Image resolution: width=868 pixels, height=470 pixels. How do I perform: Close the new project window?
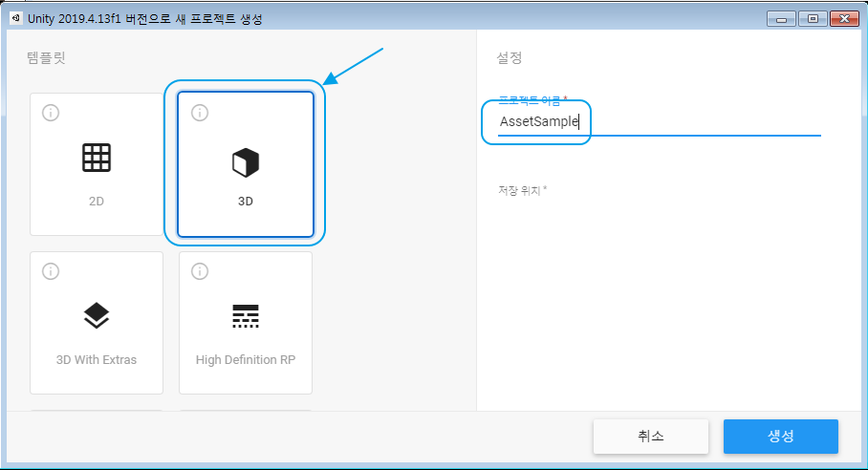[x=844, y=19]
